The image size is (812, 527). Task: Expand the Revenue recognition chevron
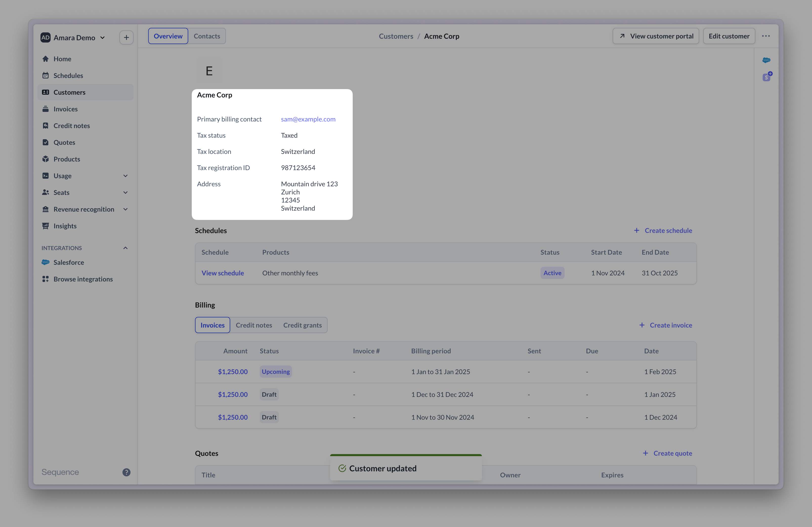click(125, 209)
